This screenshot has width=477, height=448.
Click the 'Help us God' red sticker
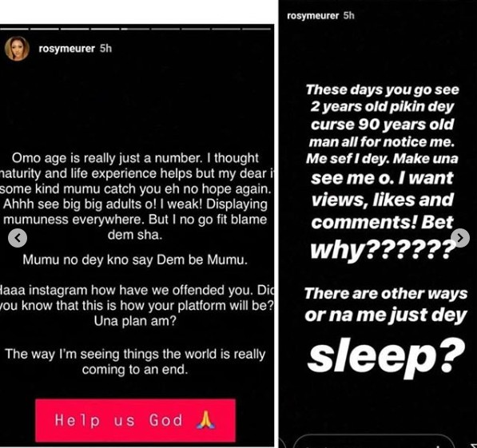tap(135, 420)
